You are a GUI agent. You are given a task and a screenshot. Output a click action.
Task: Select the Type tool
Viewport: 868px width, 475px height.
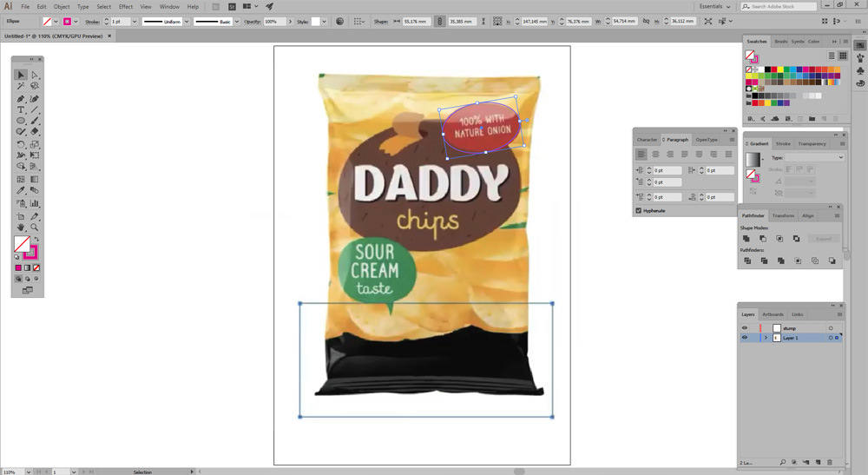21,110
